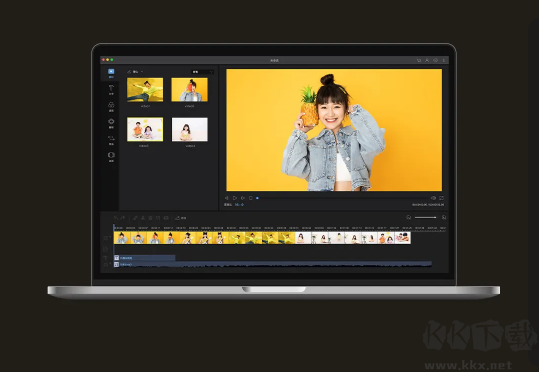
Task: Click the next frame button under preview
Action: [x=243, y=198]
